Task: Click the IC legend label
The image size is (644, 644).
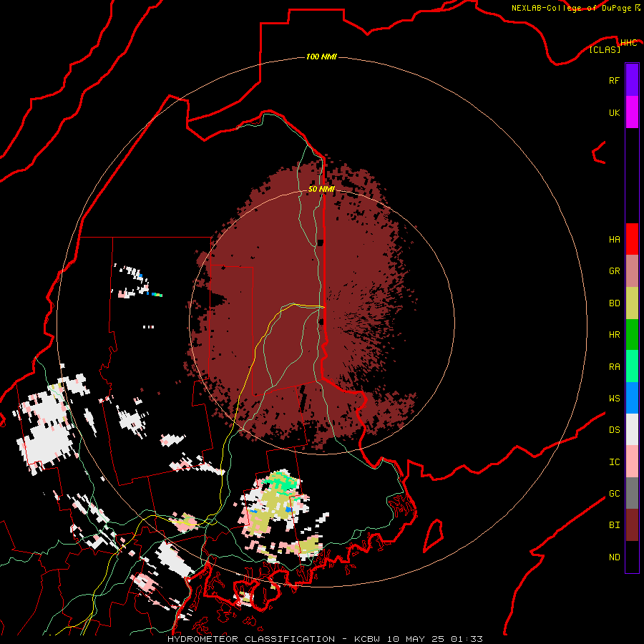Action: click(614, 462)
